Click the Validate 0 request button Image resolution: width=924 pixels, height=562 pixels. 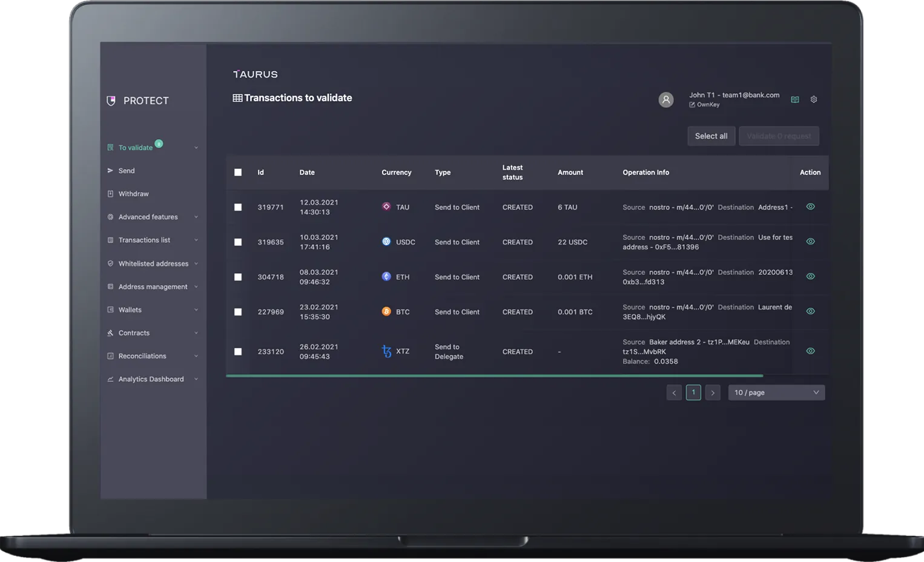(779, 136)
